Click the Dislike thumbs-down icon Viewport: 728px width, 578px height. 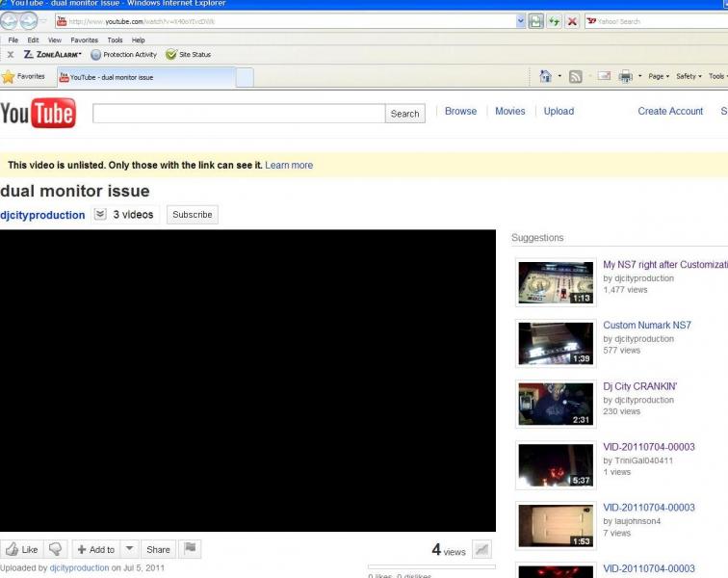(56, 549)
